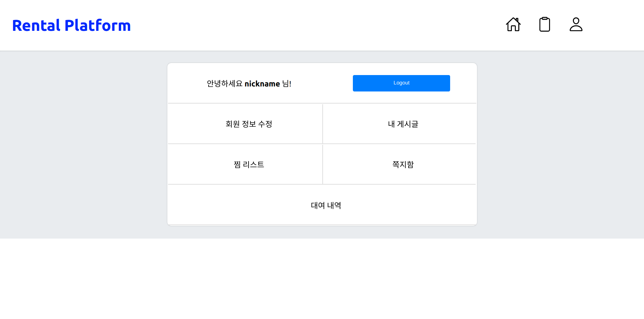The width and height of the screenshot is (644, 319).
Task: Access my account through the user icon
Action: (x=576, y=24)
